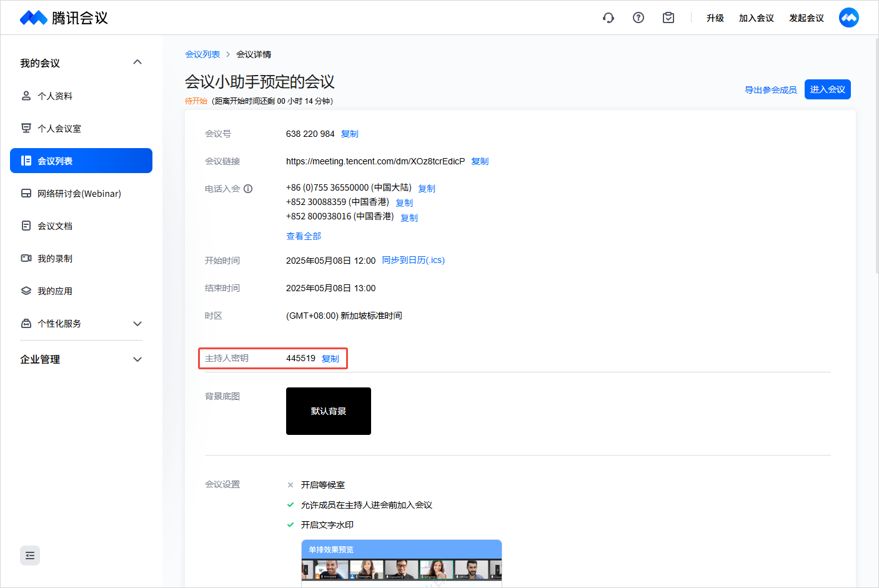Click the 进入会议 button
Viewport: 879px width, 588px height.
point(828,89)
